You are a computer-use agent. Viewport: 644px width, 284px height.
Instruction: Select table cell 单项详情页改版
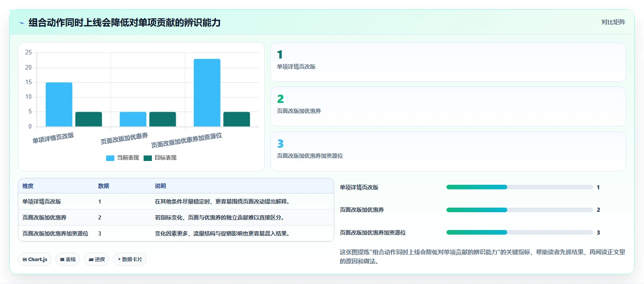pos(42,201)
